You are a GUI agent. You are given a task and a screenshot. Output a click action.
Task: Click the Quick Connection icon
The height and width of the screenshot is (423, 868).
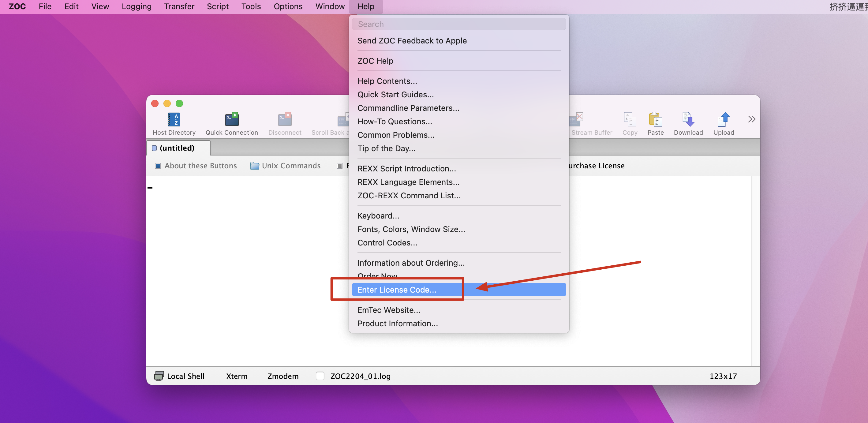231,119
